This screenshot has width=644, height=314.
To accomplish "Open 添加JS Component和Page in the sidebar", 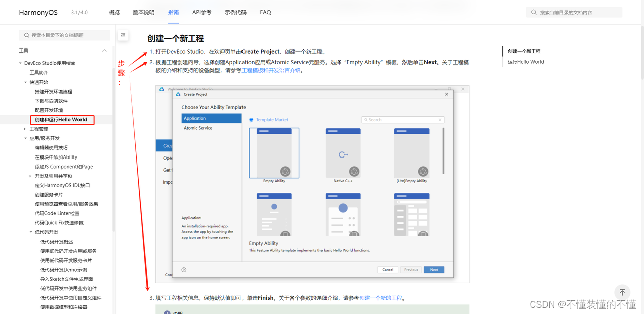I will (64, 167).
